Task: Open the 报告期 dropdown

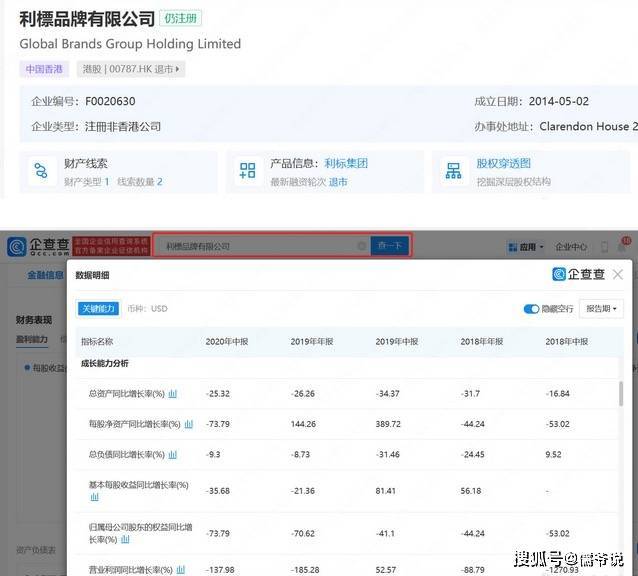Action: point(601,309)
